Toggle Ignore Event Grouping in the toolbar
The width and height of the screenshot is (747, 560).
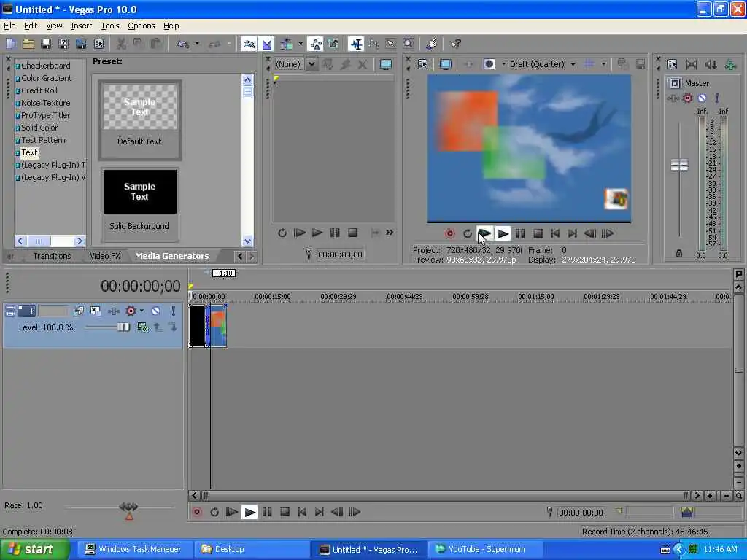point(333,44)
